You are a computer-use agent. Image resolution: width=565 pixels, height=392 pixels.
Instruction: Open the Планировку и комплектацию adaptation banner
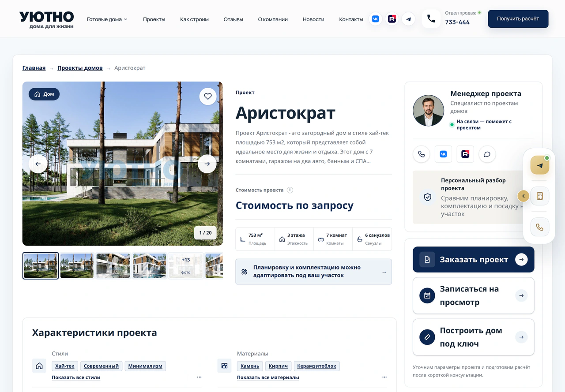[x=313, y=272]
